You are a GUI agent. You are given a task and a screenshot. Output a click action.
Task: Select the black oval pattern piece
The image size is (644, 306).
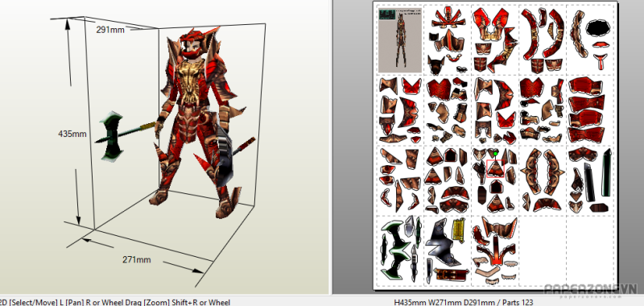(599, 28)
